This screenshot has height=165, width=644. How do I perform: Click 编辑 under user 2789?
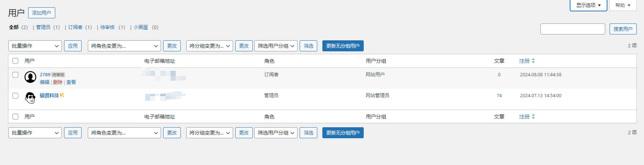point(45,82)
